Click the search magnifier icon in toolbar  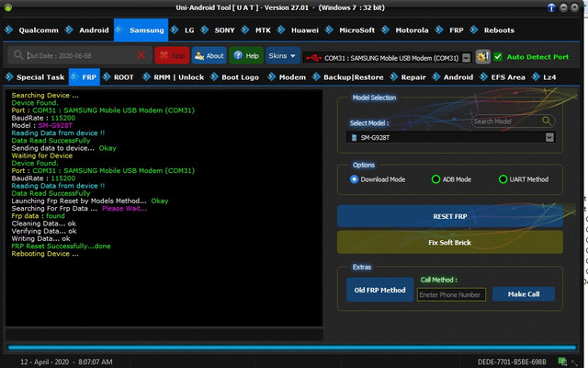point(18,55)
